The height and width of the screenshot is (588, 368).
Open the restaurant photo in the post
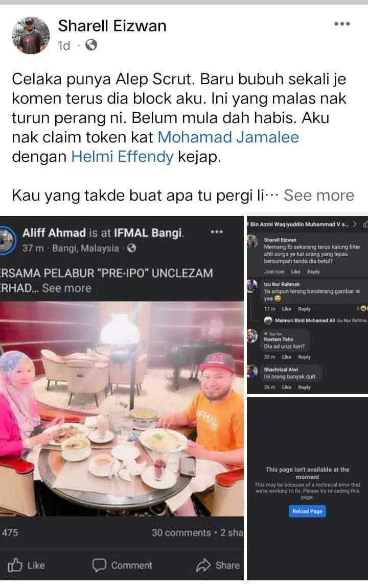tap(122, 409)
